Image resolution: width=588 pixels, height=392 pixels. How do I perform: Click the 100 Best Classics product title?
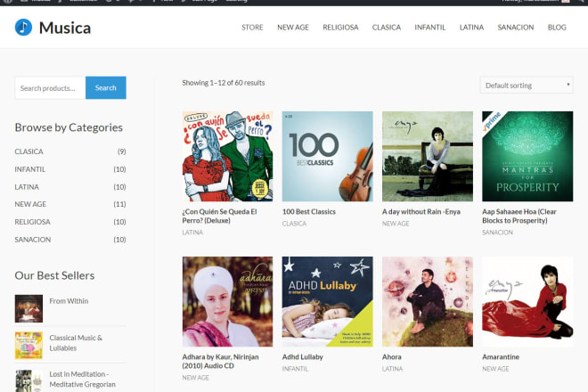309,211
